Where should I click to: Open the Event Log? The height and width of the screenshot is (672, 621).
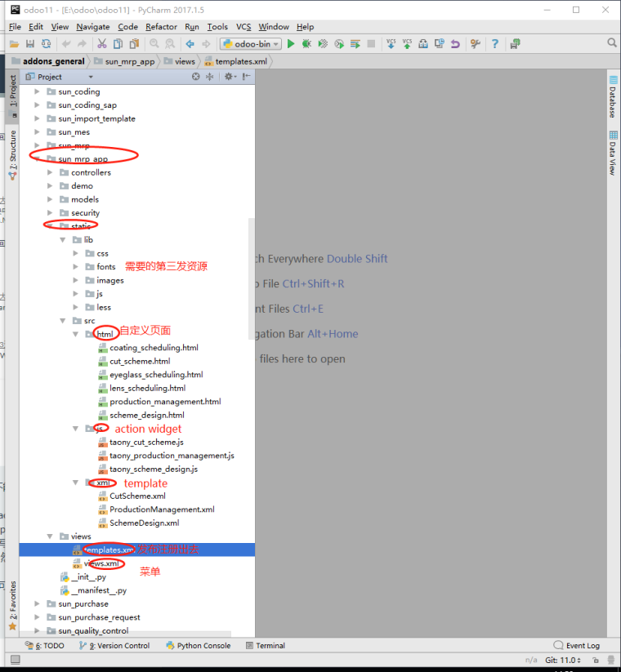[x=577, y=645]
